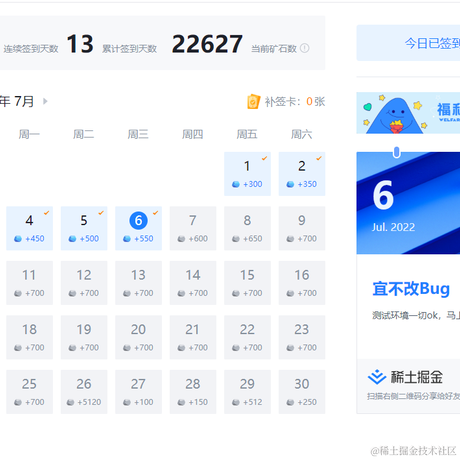
Task: Click the 周一 weekday header
Action: click(29, 134)
